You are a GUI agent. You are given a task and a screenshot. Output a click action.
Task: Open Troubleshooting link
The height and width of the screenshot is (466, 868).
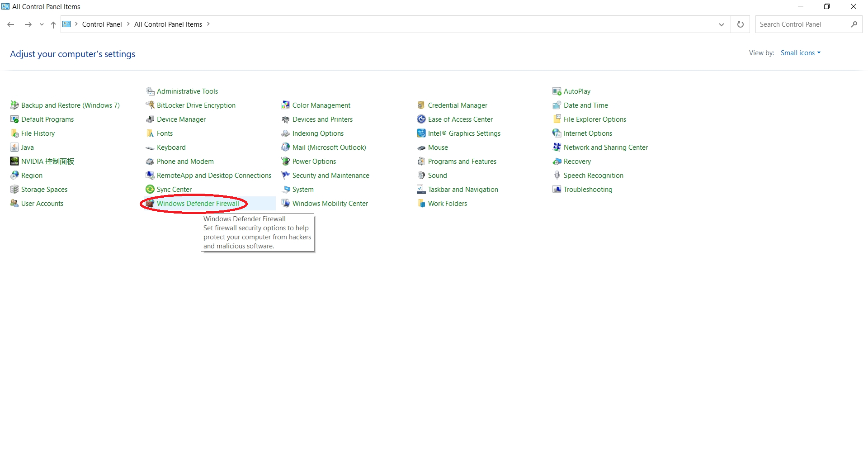(x=588, y=190)
